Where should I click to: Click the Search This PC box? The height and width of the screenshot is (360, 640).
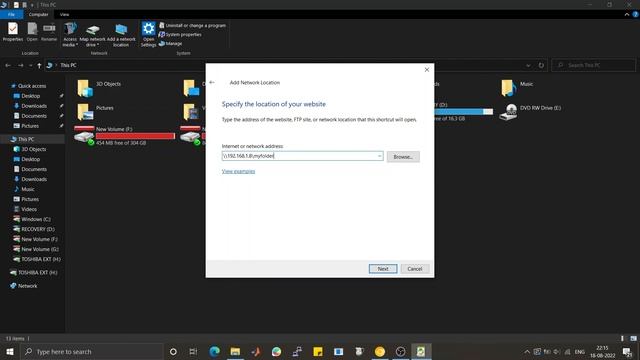[594, 65]
